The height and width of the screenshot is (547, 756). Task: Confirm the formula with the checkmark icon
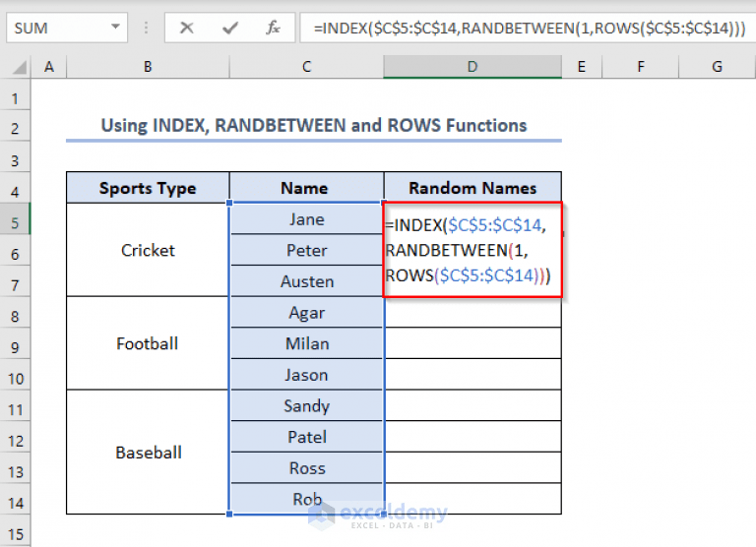(x=230, y=28)
